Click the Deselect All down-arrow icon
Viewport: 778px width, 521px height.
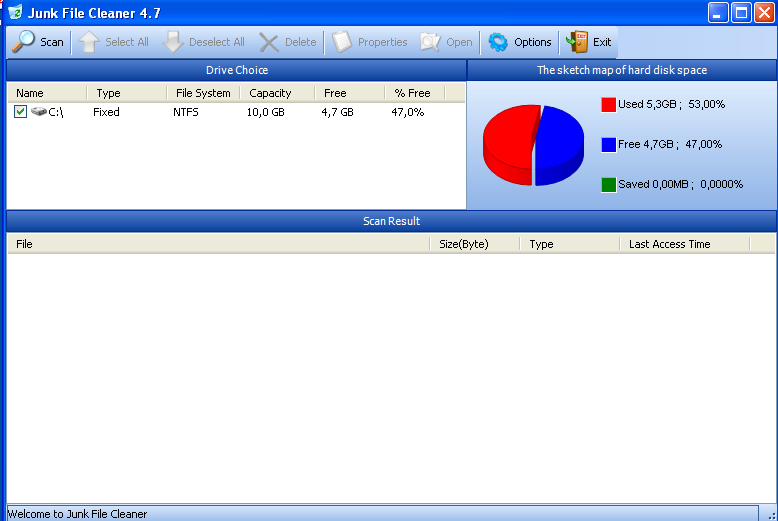pyautogui.click(x=173, y=42)
